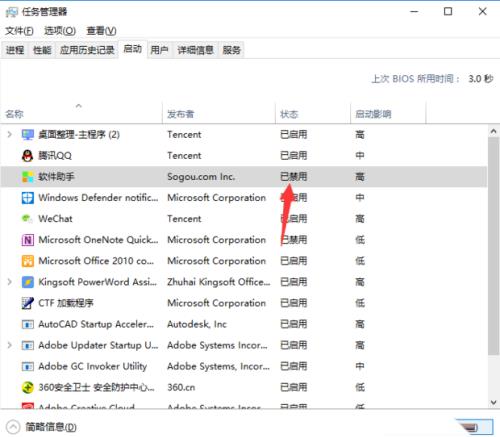The height and width of the screenshot is (437, 500).
Task: Click the scrollbar up arrow
Action: coord(493,131)
